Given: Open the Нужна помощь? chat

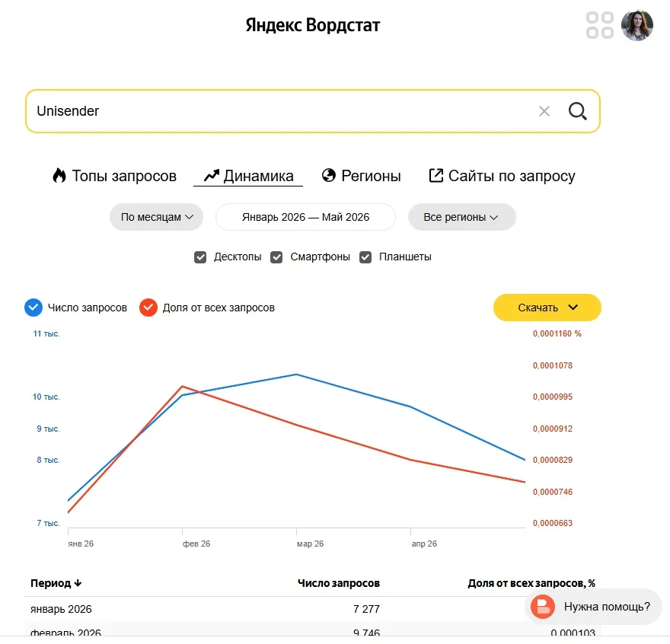Looking at the screenshot, I should 593,607.
